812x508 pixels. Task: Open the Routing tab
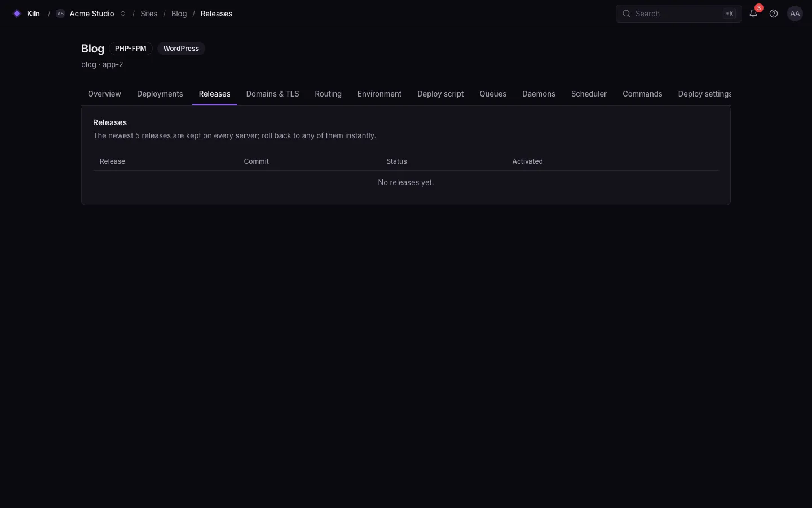[328, 94]
